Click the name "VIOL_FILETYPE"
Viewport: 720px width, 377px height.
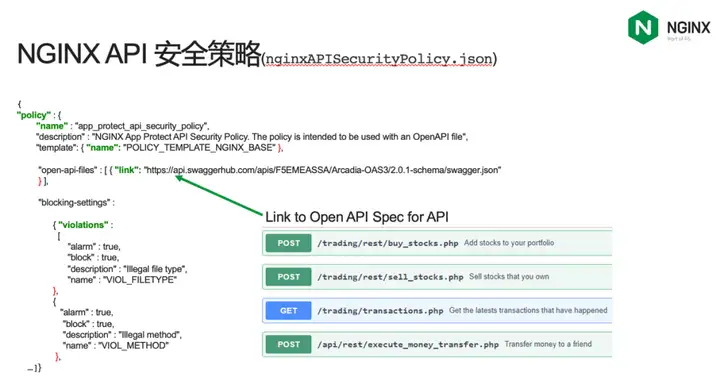[140, 280]
